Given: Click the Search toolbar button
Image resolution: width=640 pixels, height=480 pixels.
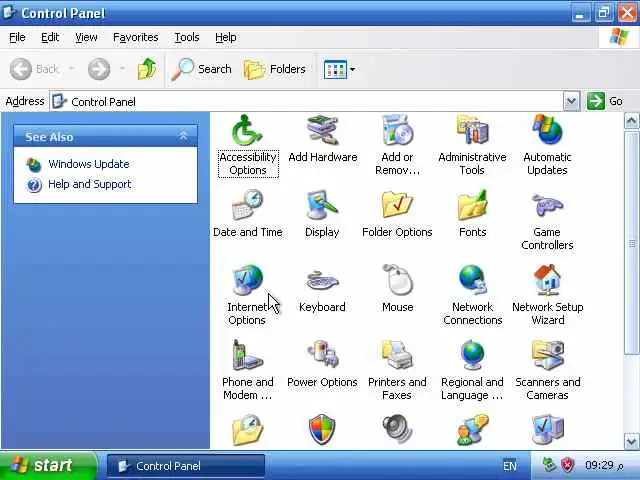Looking at the screenshot, I should [x=201, y=69].
